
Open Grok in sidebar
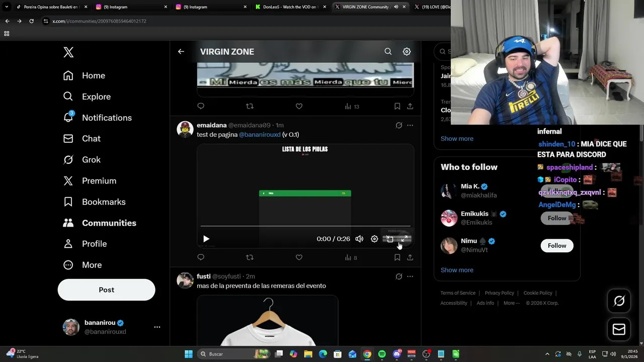(x=82, y=159)
